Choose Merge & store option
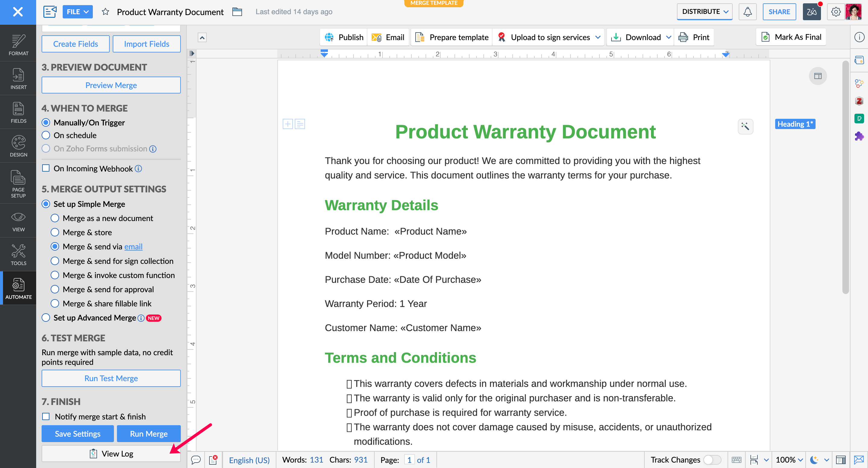This screenshot has width=868, height=468. click(55, 232)
